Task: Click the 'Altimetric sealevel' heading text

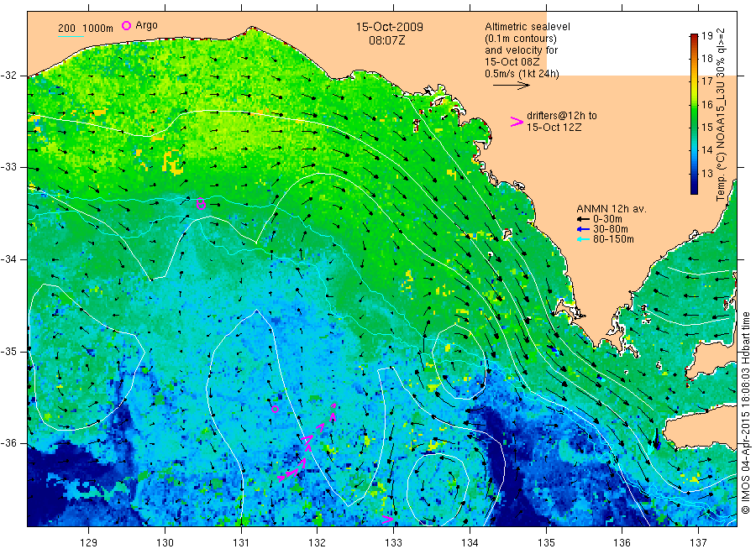Action: 528,27
